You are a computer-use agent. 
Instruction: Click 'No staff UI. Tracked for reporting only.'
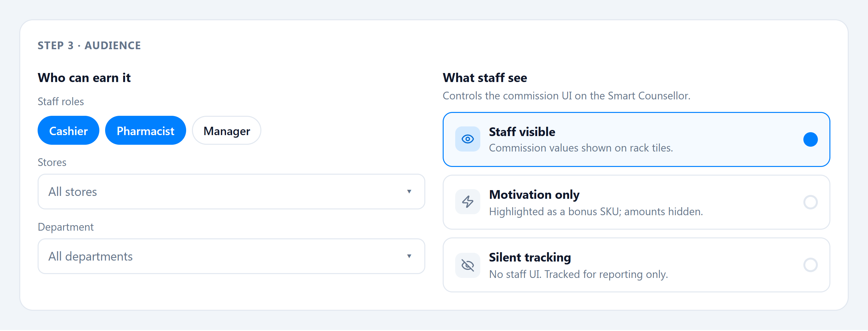tap(578, 274)
